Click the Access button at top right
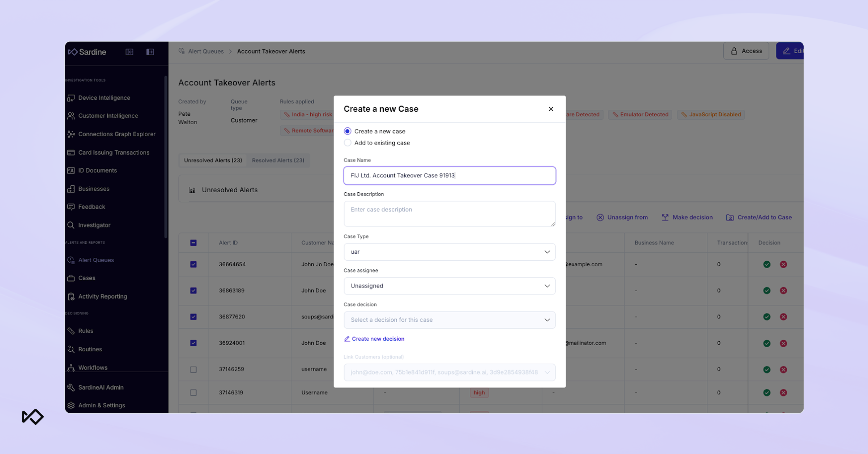 [746, 51]
